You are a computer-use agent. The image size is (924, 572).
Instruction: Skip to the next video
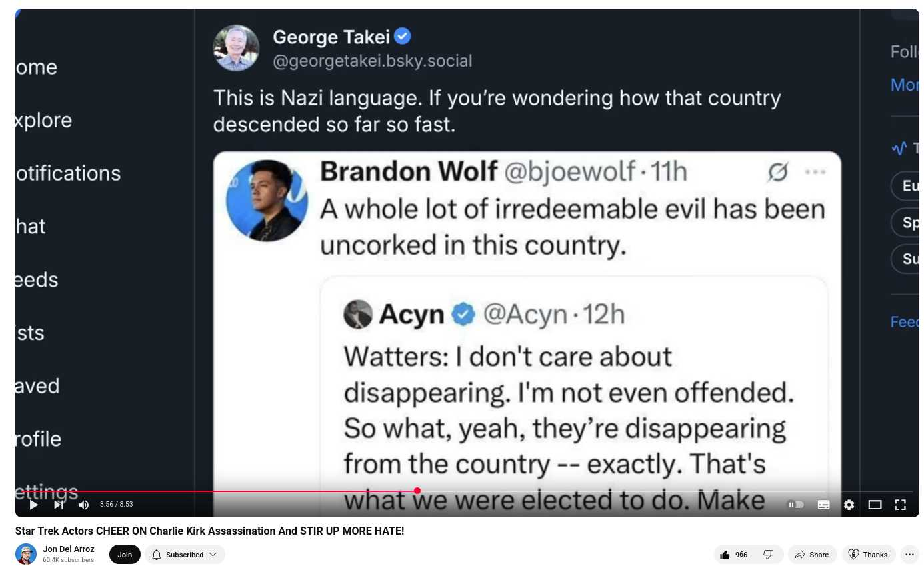tap(59, 505)
